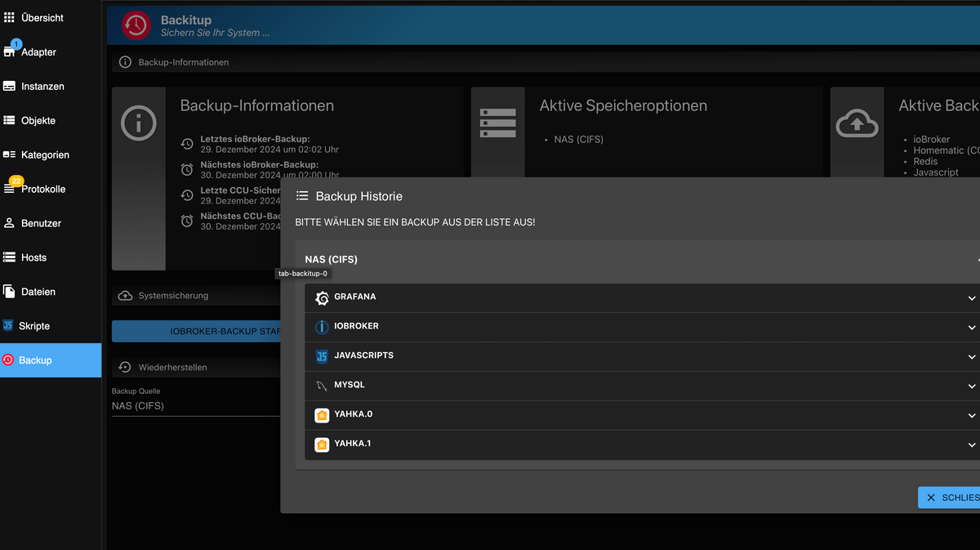
Task: Go to Instanzen in the sidebar
Action: [x=51, y=86]
